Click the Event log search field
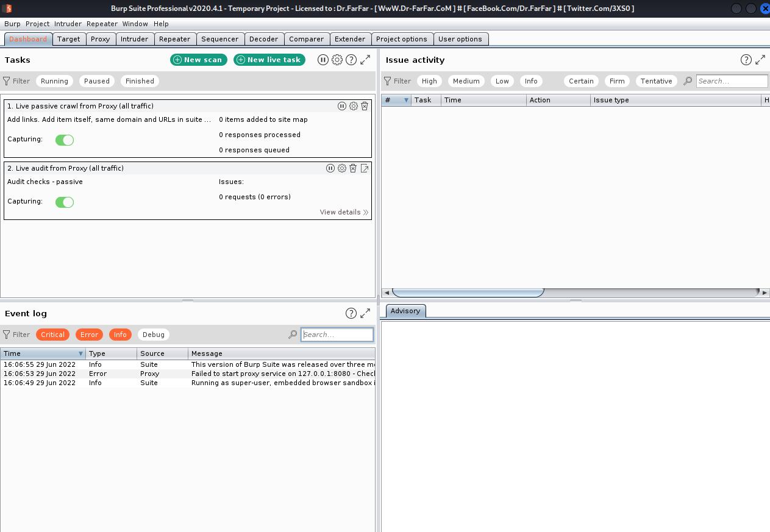 337,335
